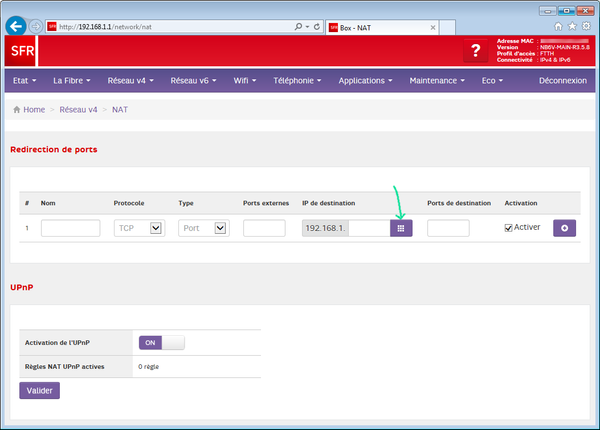Click the red help question mark icon
This screenshot has height=430, width=600.
coord(477,51)
